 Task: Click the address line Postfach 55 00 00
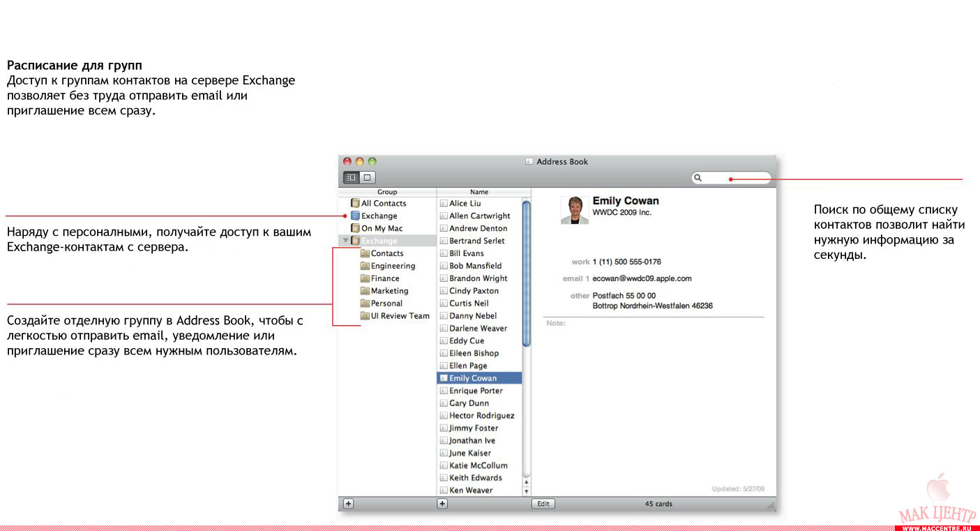click(624, 296)
